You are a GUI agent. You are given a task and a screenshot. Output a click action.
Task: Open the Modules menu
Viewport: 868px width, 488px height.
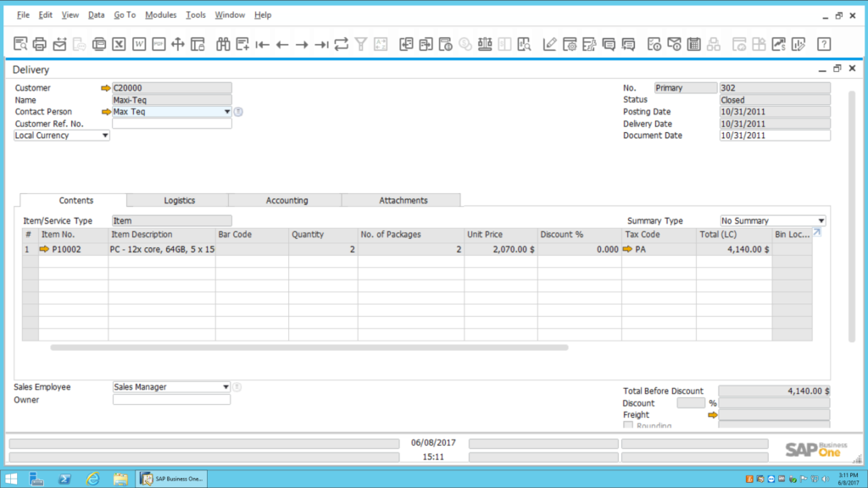(160, 14)
